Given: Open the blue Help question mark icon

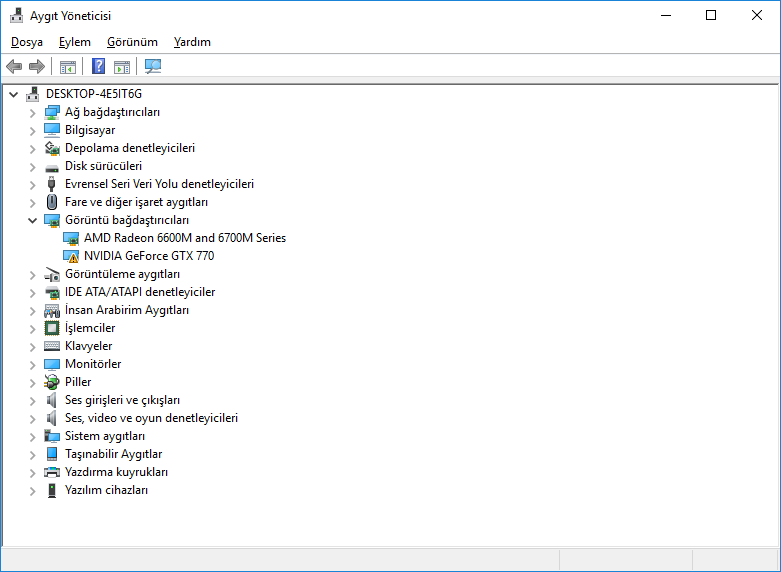Looking at the screenshot, I should point(99,66).
